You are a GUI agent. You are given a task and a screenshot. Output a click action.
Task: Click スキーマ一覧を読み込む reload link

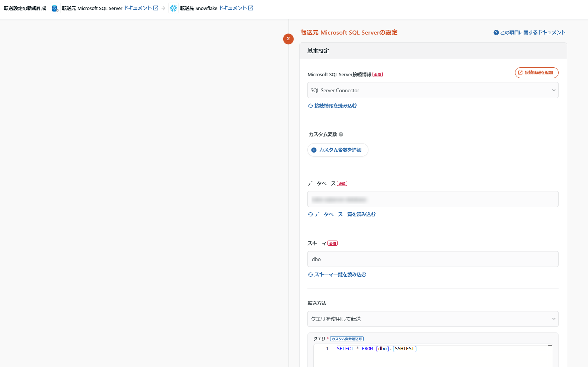pos(337,275)
